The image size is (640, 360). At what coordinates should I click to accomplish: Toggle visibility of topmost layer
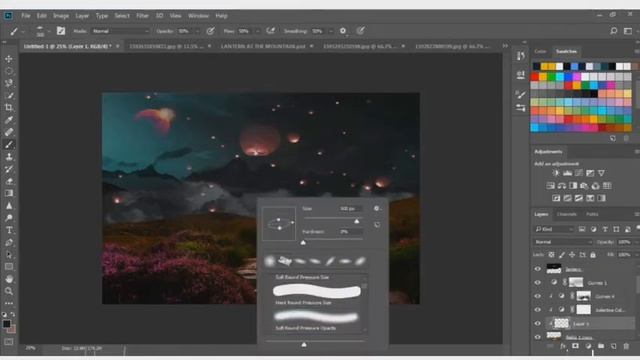[538, 269]
